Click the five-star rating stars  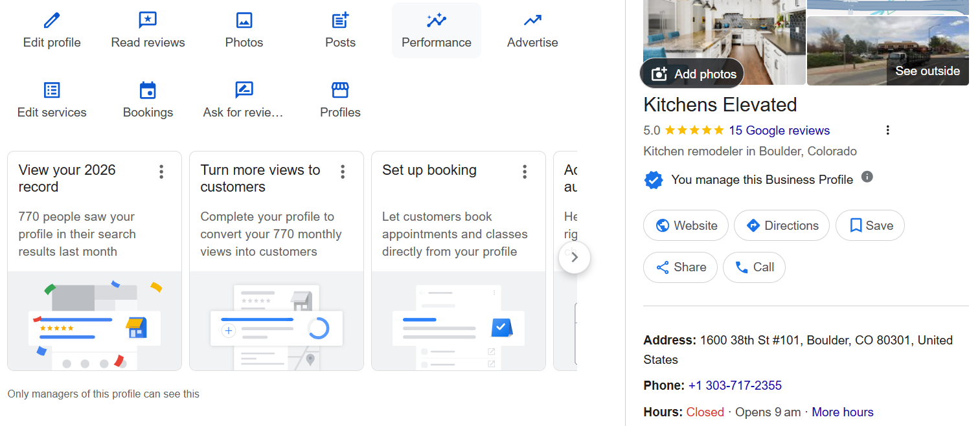click(694, 130)
